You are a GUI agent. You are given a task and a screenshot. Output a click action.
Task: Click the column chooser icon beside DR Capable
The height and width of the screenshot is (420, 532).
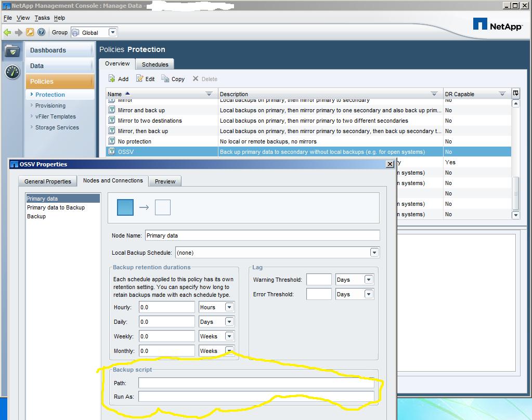(x=516, y=93)
